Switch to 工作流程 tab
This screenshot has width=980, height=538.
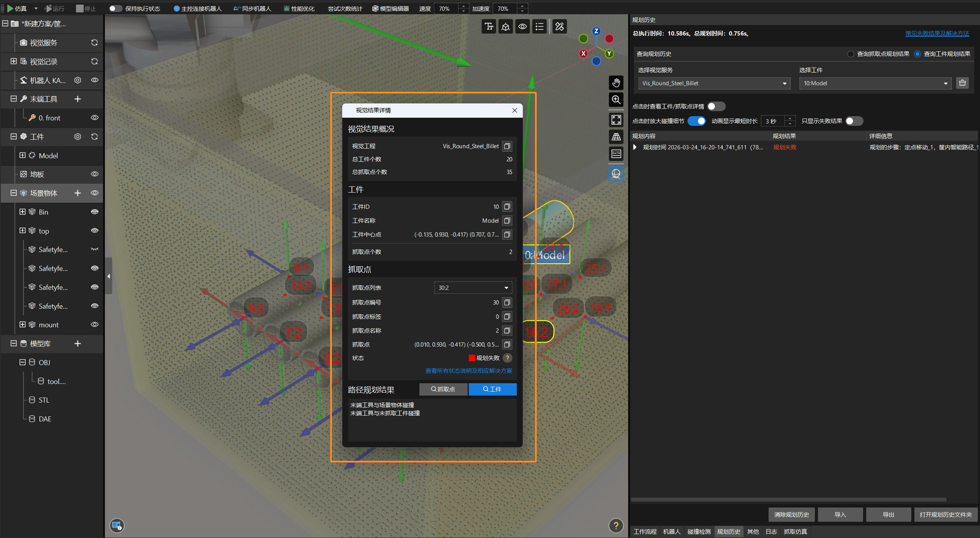645,532
